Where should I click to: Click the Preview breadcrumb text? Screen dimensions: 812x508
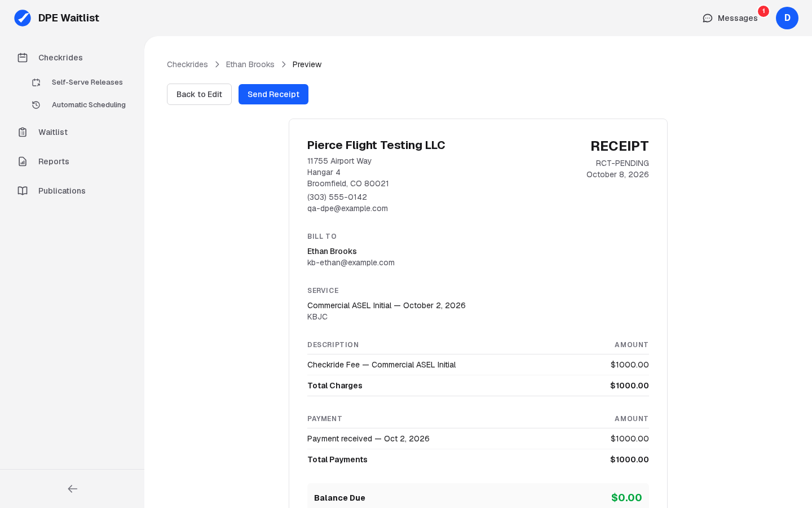pyautogui.click(x=307, y=64)
